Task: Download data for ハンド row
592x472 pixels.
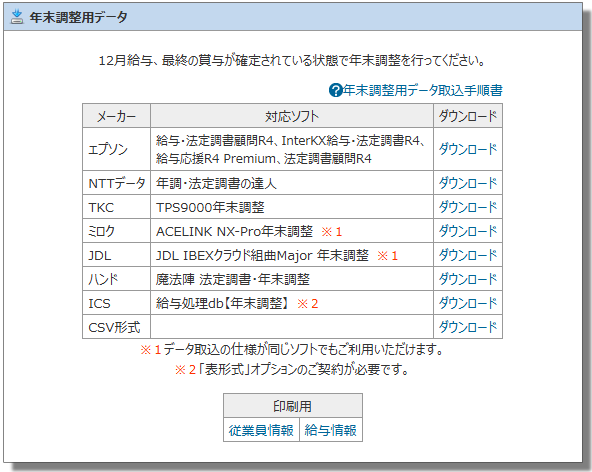Action: click(468, 279)
